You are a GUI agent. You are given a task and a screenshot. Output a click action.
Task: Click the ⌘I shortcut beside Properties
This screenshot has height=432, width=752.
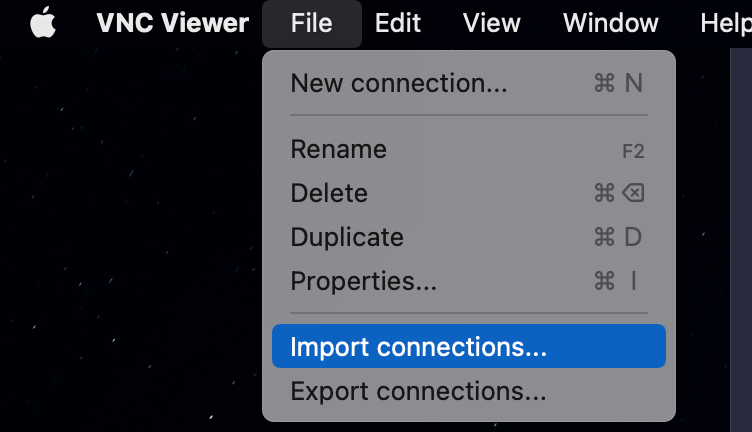[616, 282]
